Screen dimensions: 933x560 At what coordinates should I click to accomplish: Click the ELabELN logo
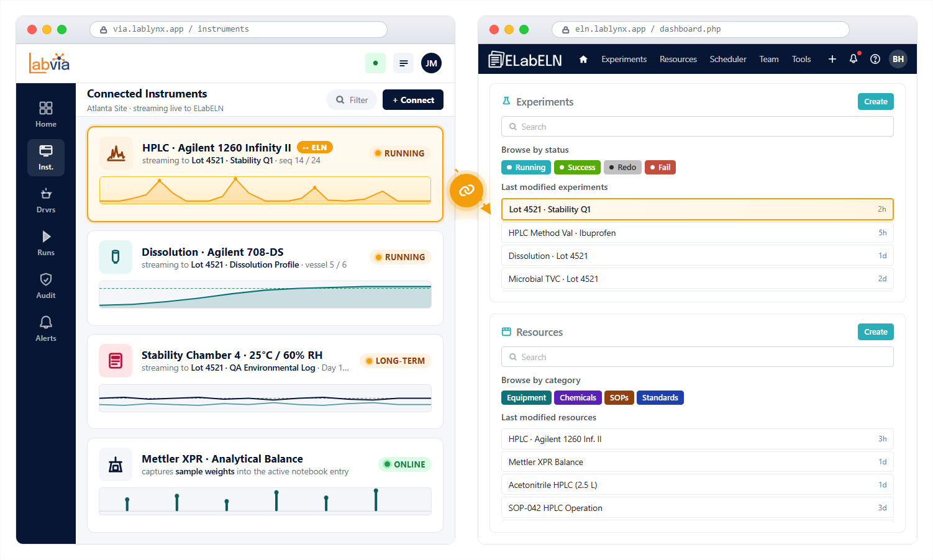click(526, 60)
